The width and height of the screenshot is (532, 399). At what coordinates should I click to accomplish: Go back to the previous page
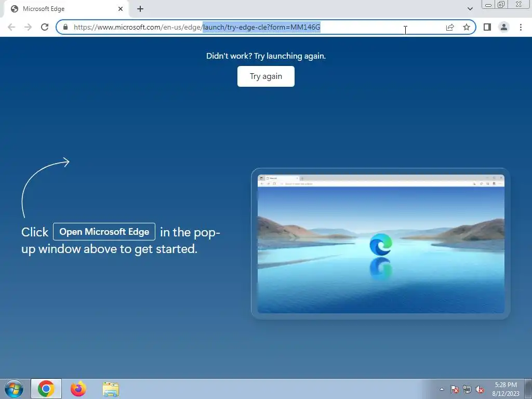[11, 27]
